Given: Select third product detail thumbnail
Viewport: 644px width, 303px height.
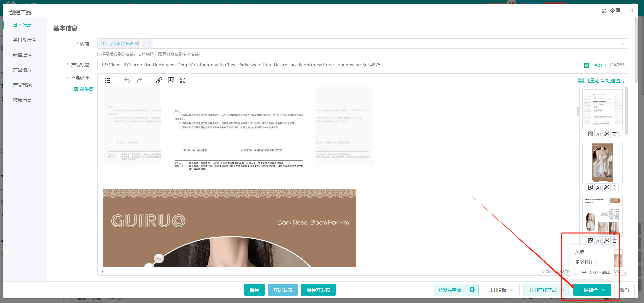Looking at the screenshot, I should pyautogui.click(x=602, y=216).
